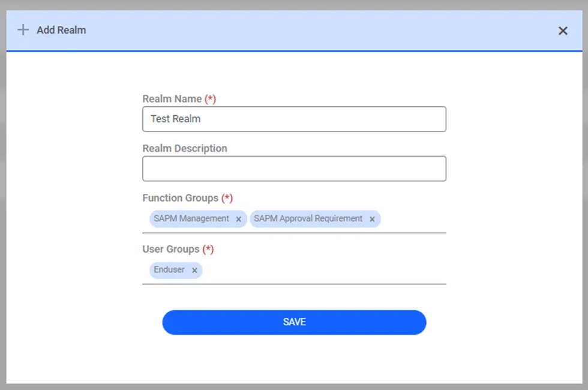Click the Function Groups label
Screen dimensions: 588x390
(x=181, y=198)
